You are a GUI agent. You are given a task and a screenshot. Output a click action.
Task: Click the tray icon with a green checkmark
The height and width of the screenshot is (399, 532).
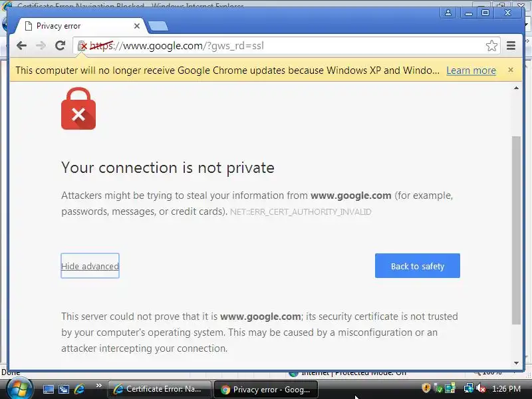[x=438, y=388]
